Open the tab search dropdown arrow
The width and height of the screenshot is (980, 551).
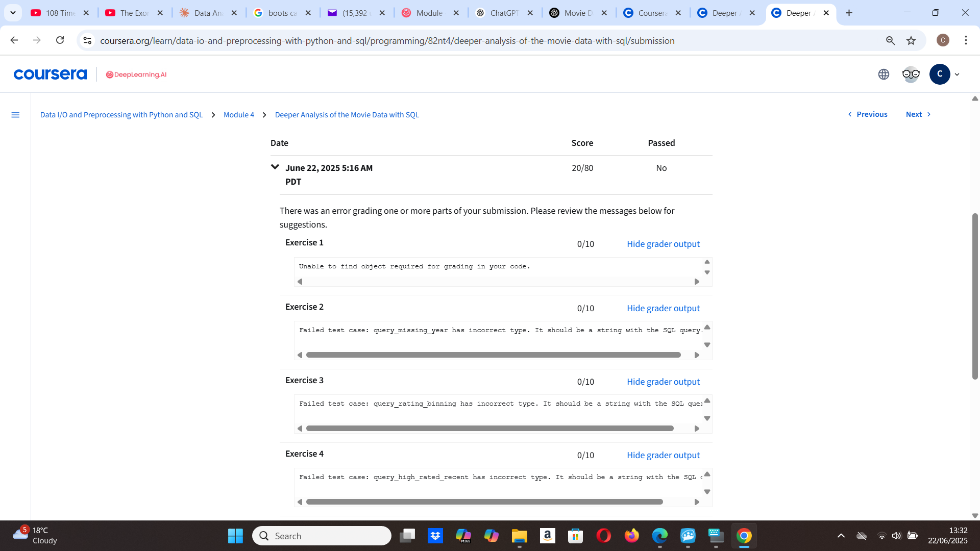(13, 13)
